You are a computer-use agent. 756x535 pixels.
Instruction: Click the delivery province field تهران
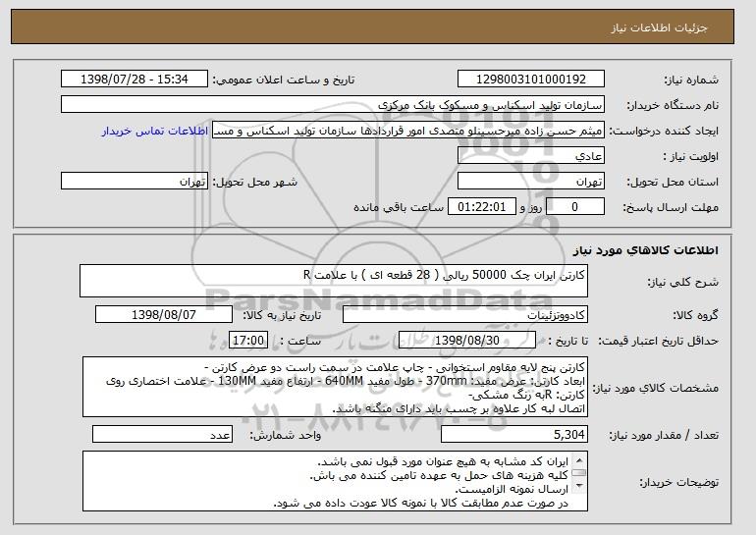click(531, 182)
